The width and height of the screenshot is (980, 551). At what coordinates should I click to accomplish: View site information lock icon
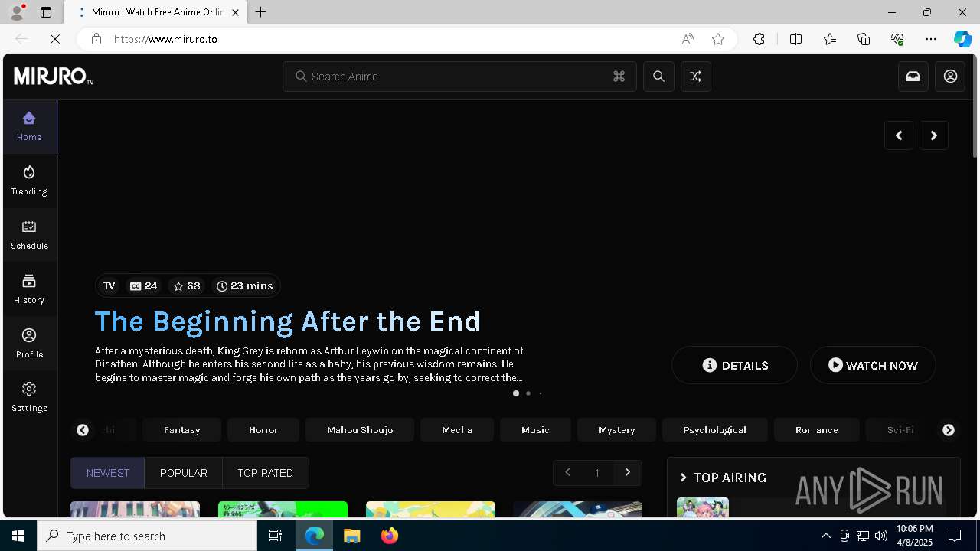96,39
